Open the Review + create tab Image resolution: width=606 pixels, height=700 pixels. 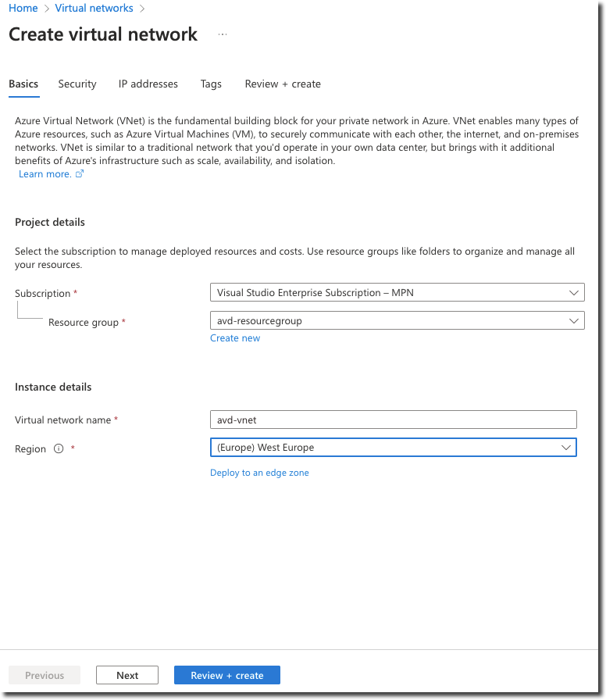pyautogui.click(x=283, y=84)
